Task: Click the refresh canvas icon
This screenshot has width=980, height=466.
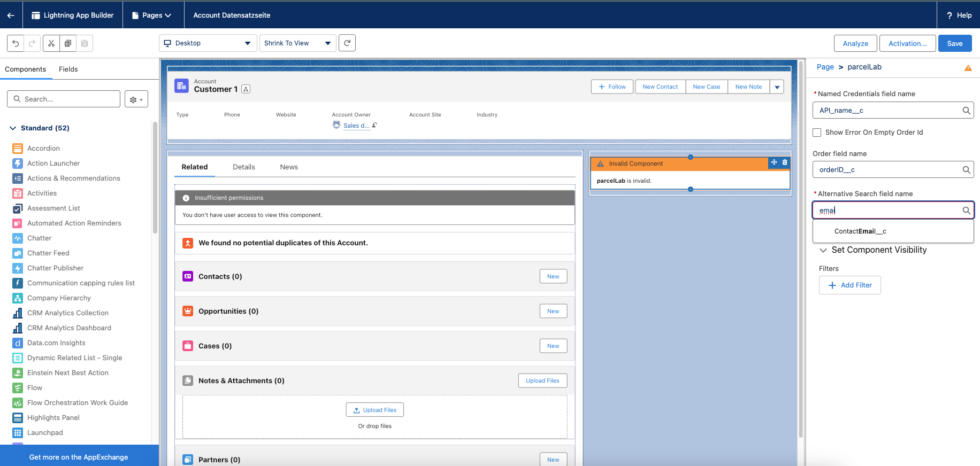Action: pyautogui.click(x=347, y=43)
